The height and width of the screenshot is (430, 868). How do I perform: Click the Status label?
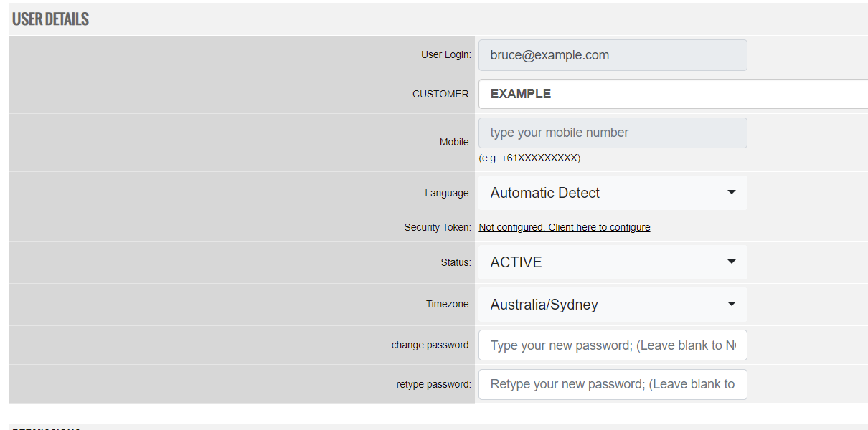pos(456,262)
